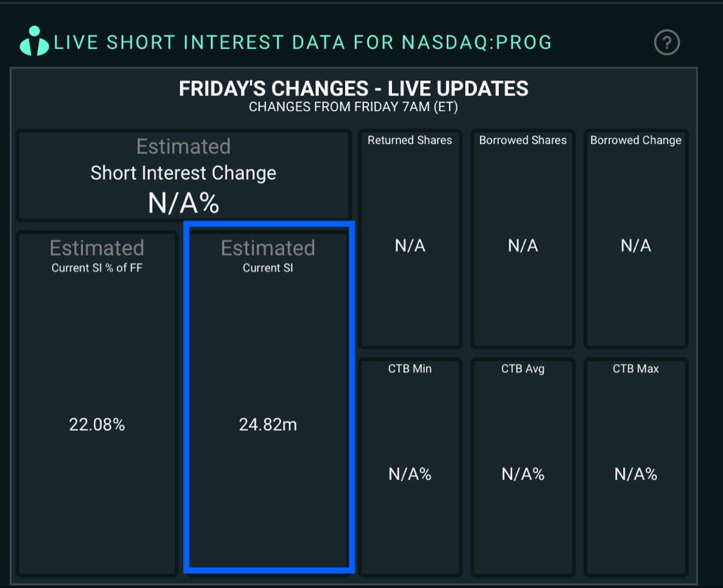Click the teal person logo icon
Image resolution: width=723 pixels, height=588 pixels.
click(x=34, y=41)
